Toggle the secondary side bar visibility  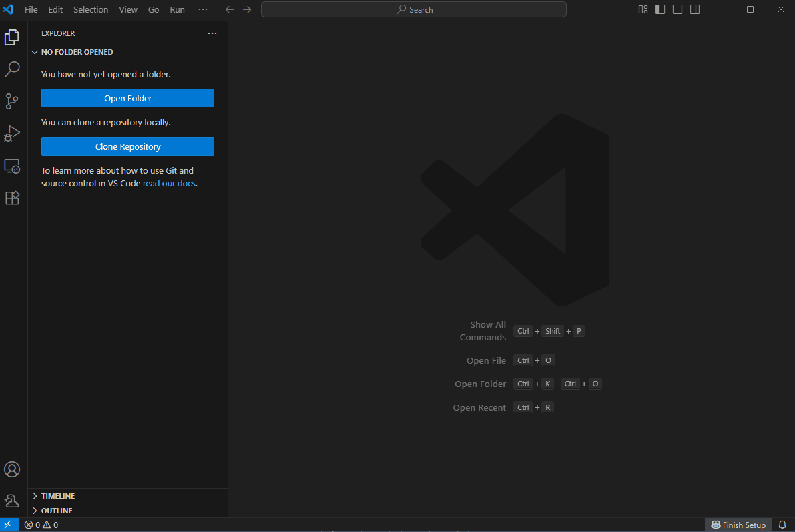[x=695, y=9]
